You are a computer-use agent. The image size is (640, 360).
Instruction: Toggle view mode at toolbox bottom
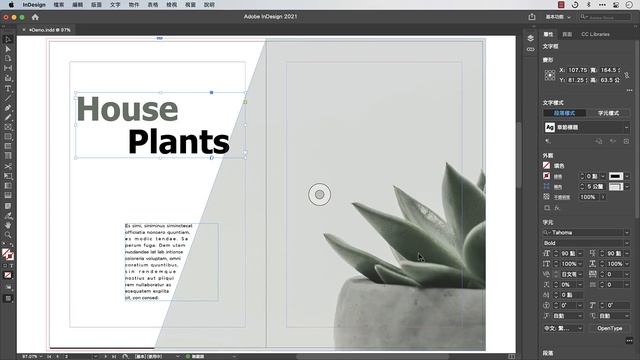8,299
